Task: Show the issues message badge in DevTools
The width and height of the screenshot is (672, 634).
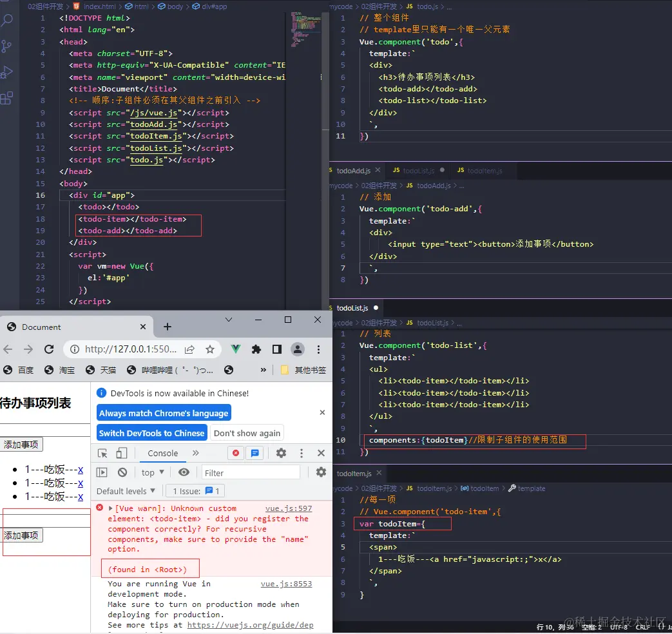Action: (x=255, y=453)
